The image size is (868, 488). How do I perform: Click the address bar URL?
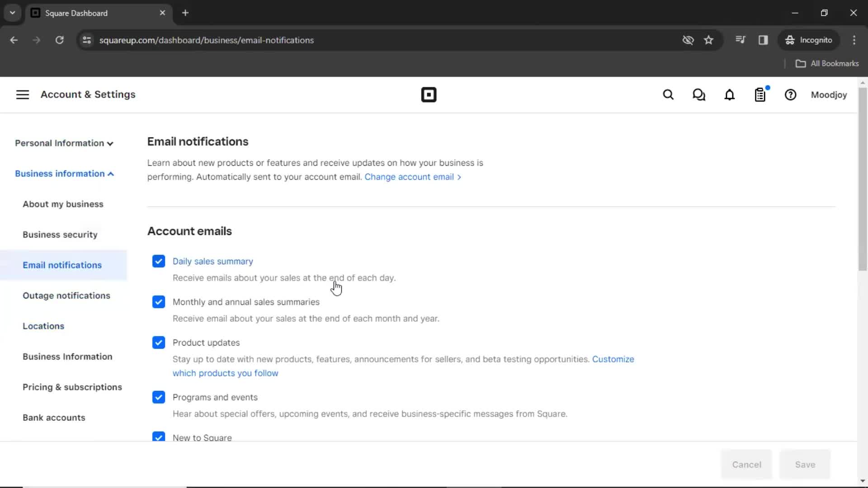[x=207, y=40]
